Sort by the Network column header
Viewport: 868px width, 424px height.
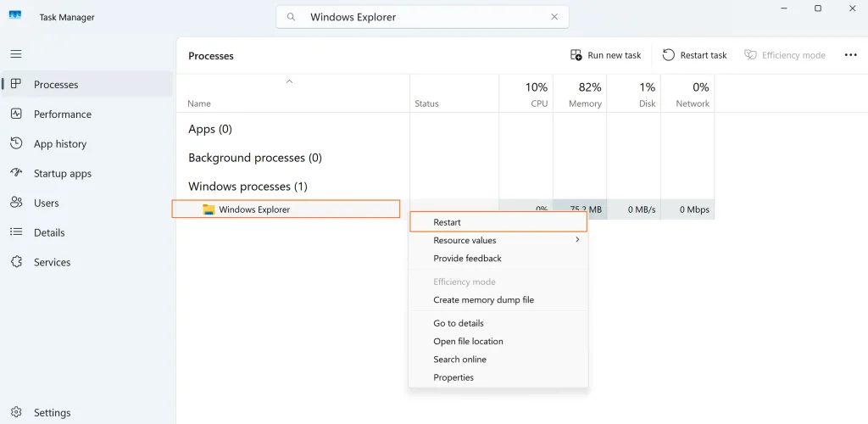(687, 93)
